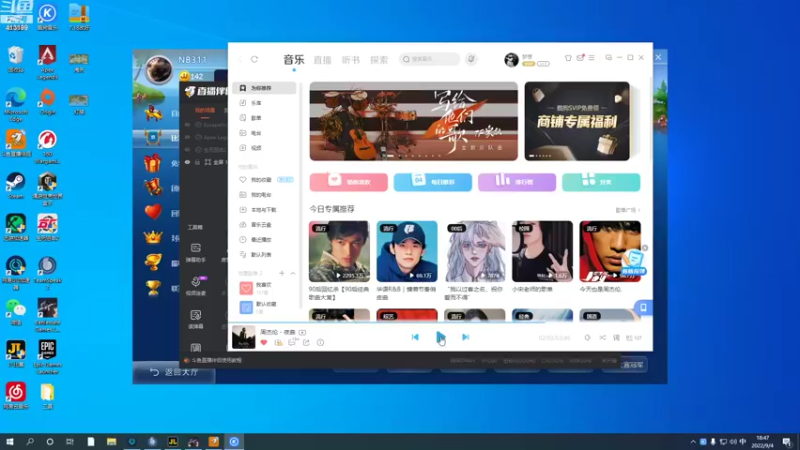Click the download icon for current song

tap(278, 343)
